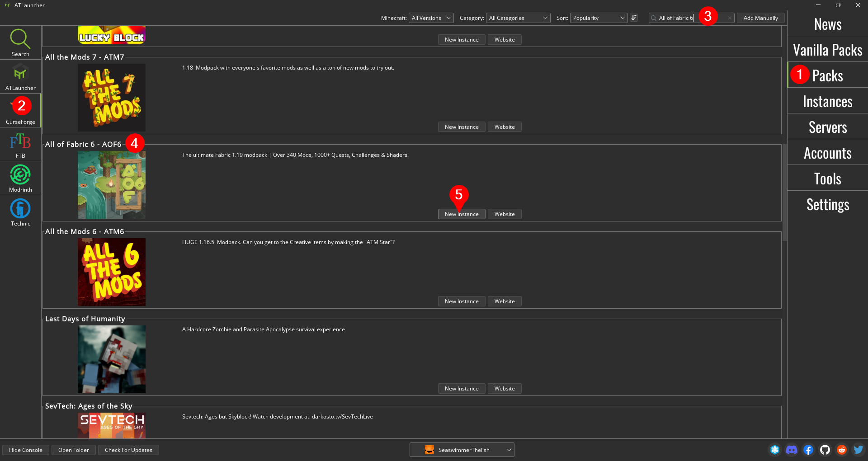The height and width of the screenshot is (461, 868).
Task: Open Website for Last Days of Humanity
Action: [505, 389]
